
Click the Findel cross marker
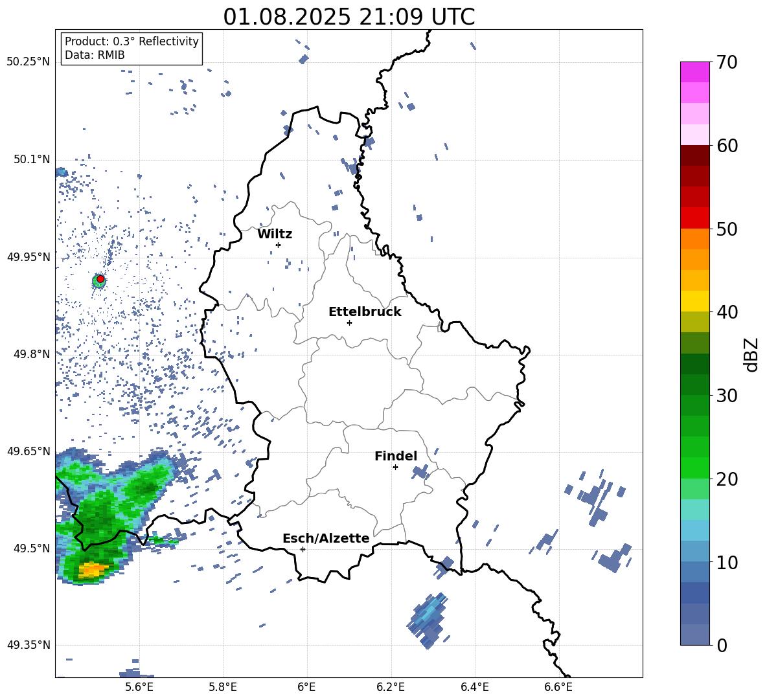click(395, 468)
